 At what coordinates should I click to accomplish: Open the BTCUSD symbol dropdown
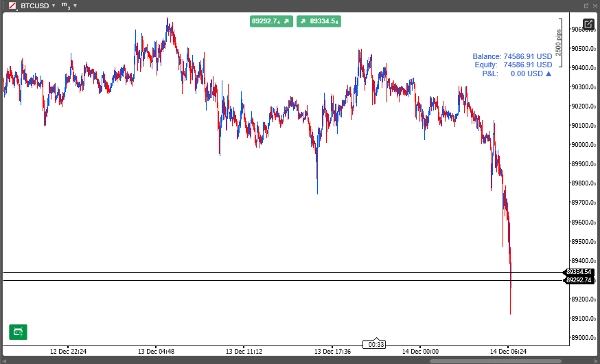tap(38, 5)
